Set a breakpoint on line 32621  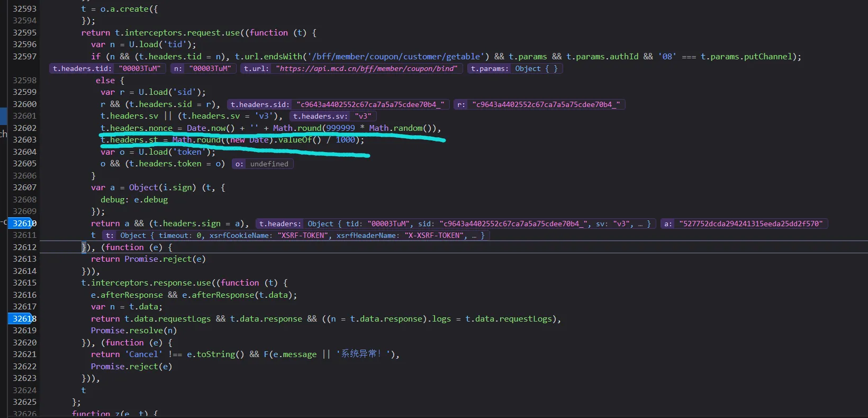[x=24, y=354]
